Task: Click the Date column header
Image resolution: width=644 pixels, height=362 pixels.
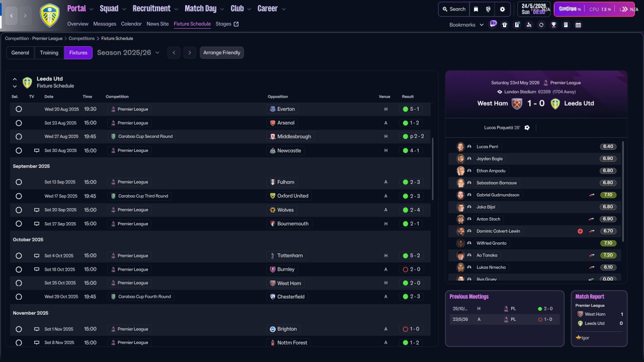Action: click(x=49, y=97)
